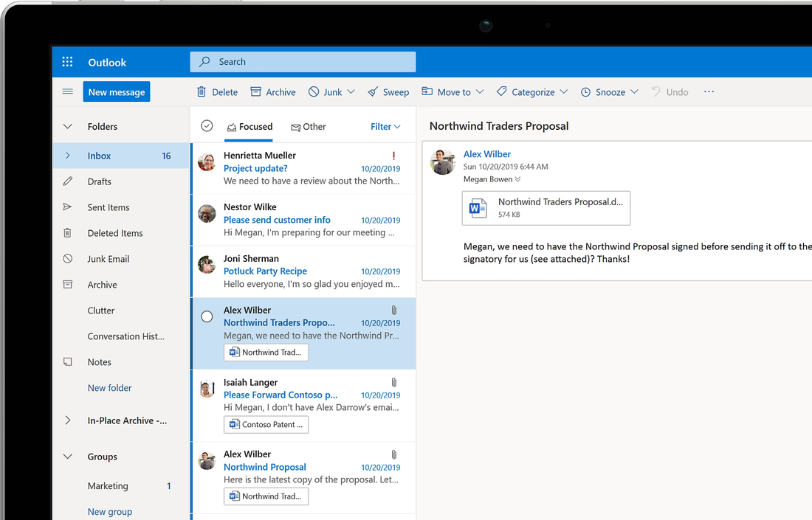The image size is (812, 520).
Task: Click the Junk Email icon in sidebar
Action: tap(67, 259)
